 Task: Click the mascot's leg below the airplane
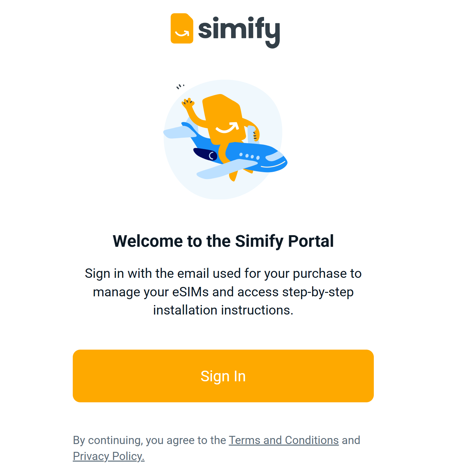(233, 176)
